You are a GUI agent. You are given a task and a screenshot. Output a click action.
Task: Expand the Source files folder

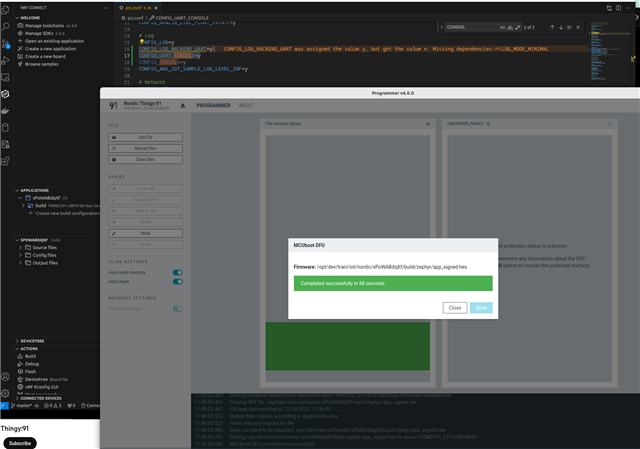point(20,247)
